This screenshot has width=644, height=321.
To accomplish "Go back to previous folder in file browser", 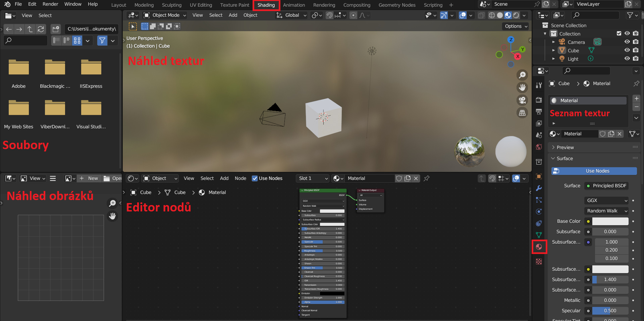I will (x=9, y=29).
